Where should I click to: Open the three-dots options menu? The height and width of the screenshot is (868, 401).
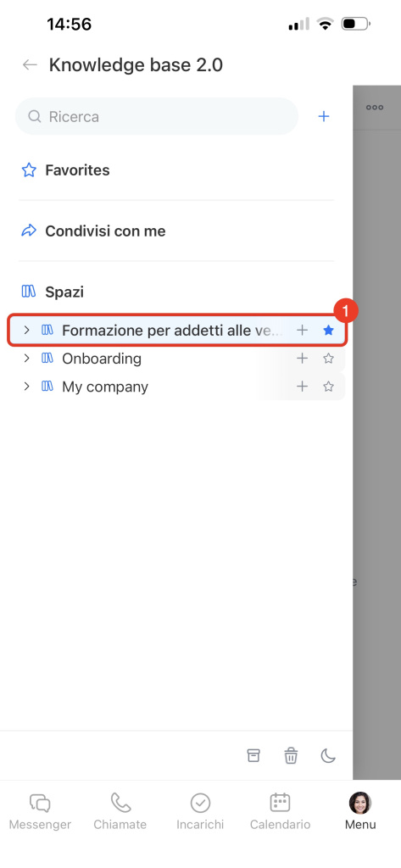[375, 108]
